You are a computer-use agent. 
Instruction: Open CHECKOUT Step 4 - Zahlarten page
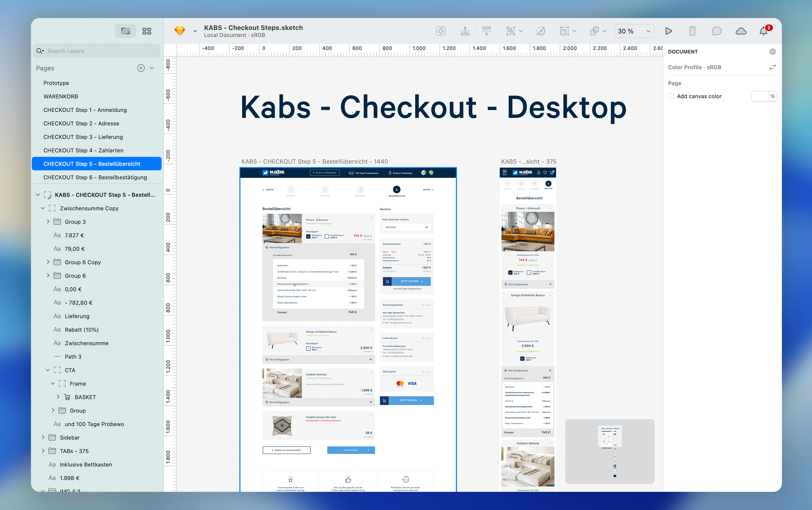(83, 150)
